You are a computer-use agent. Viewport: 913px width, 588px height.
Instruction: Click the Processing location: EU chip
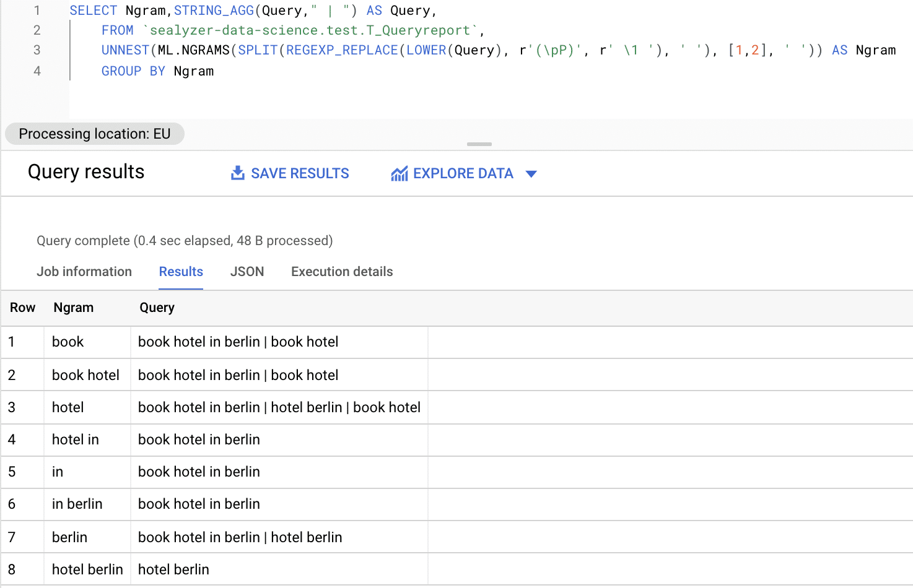(95, 134)
